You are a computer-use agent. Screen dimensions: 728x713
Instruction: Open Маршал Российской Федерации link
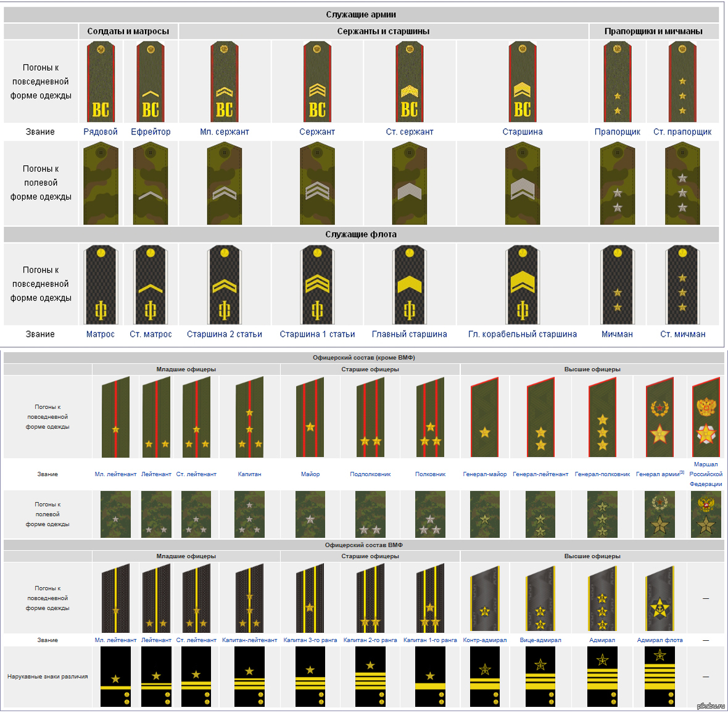(x=706, y=474)
